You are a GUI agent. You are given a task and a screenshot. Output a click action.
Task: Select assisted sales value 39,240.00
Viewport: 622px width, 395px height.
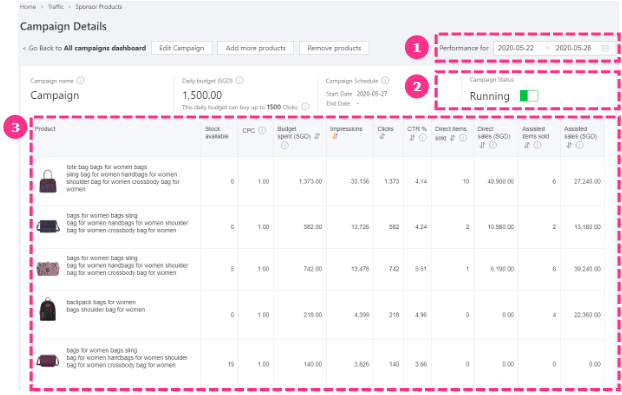pyautogui.click(x=587, y=269)
